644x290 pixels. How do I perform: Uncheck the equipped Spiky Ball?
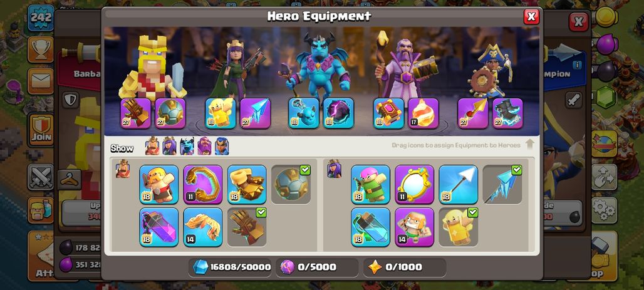pos(291,184)
